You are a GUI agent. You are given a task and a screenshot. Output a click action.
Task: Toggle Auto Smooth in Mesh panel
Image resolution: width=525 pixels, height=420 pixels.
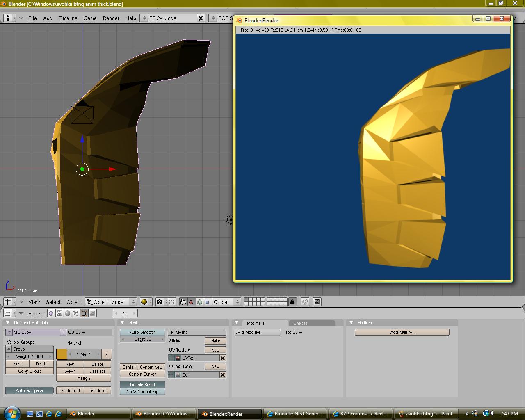click(x=142, y=332)
